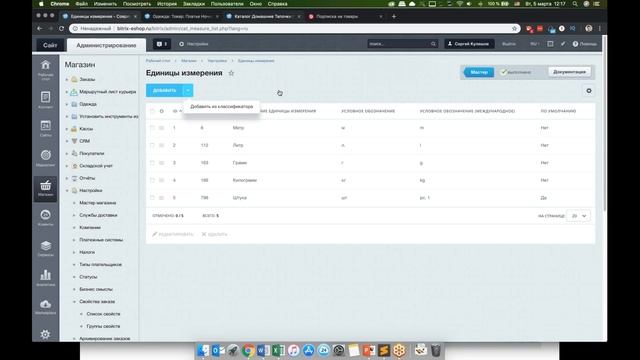
Task: Open Chrome from the Dock
Action: pyautogui.click(x=248, y=350)
